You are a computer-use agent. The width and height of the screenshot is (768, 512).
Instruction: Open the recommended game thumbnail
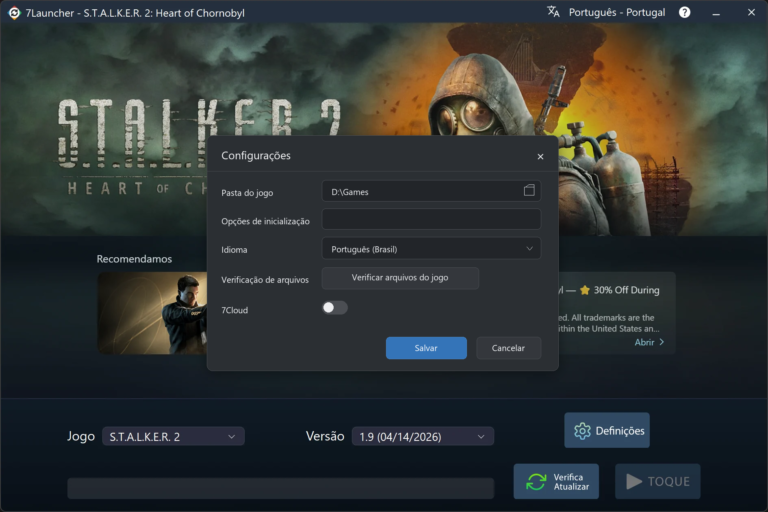coord(152,313)
